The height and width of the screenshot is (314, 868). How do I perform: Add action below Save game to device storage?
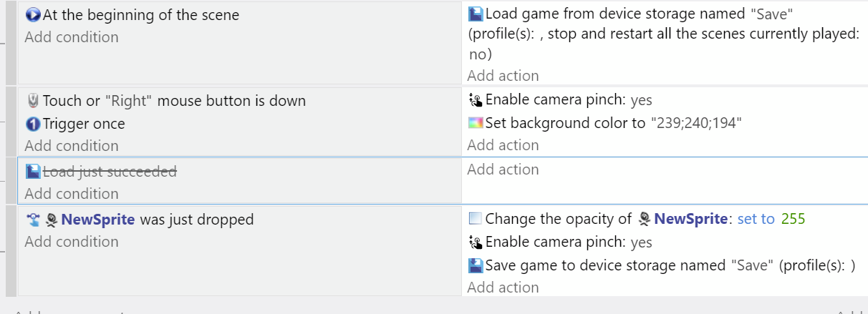[503, 288]
